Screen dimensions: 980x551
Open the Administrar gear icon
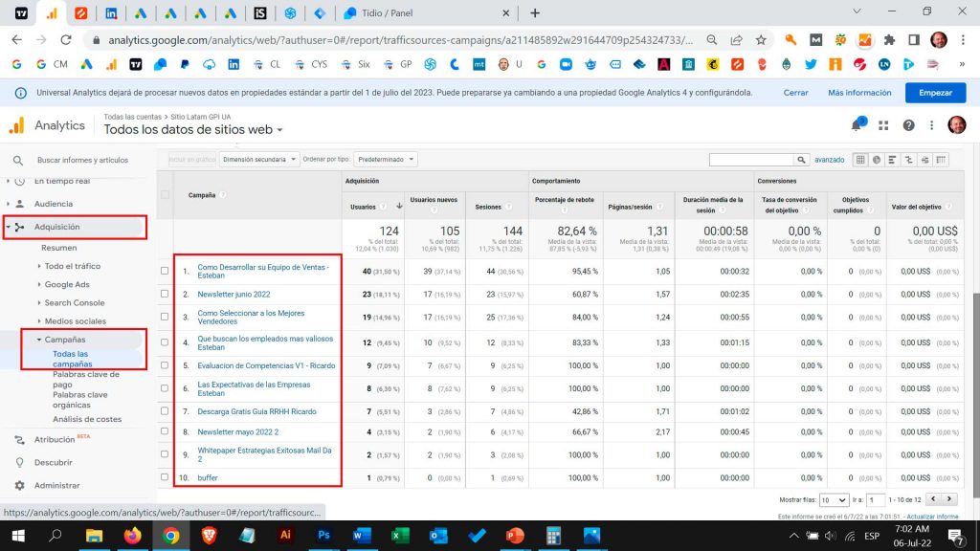point(19,485)
